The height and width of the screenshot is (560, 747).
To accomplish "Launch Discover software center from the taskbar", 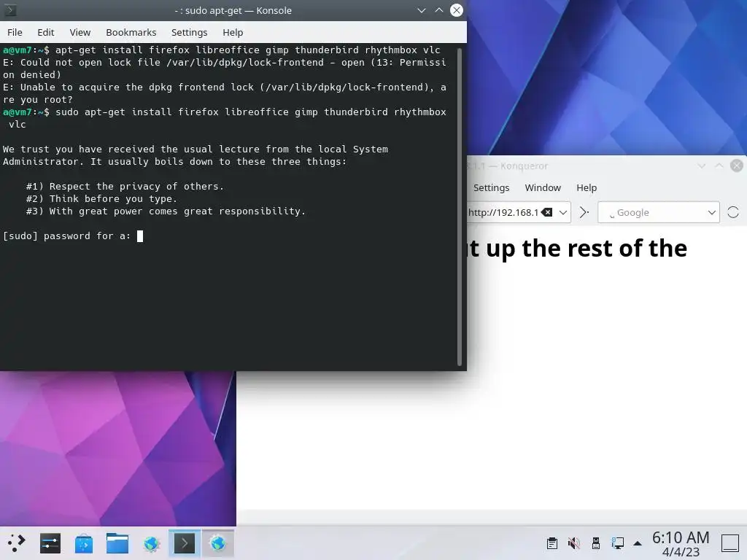I will [84, 543].
